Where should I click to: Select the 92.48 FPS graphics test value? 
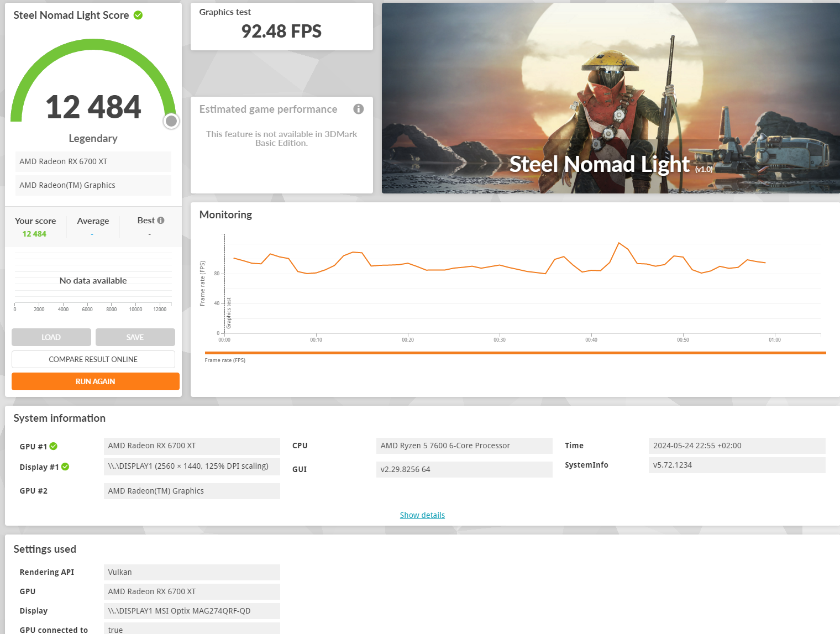pyautogui.click(x=281, y=32)
